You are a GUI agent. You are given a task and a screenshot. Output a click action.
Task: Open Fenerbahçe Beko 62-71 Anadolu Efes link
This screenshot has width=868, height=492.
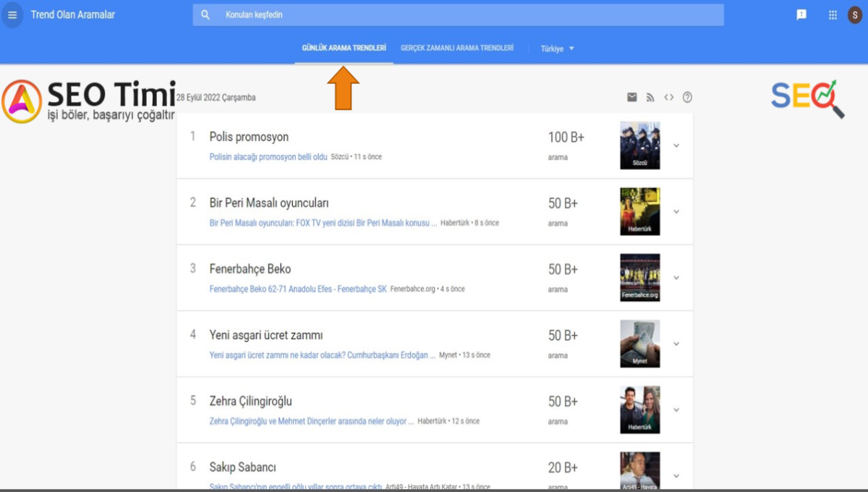point(298,289)
